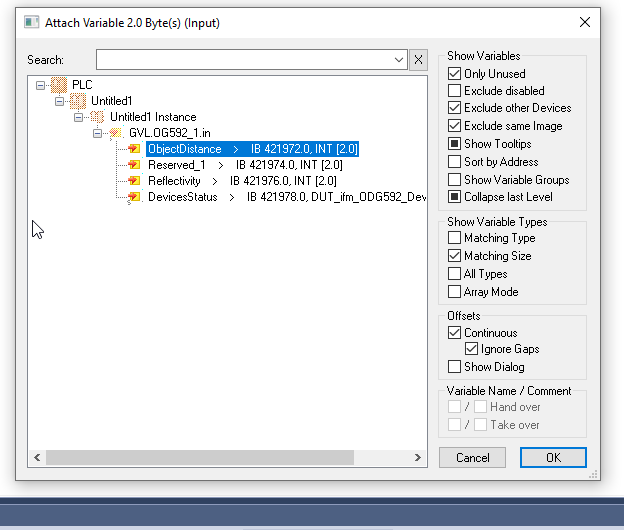Screen dimensions: 624x530
Task: Toggle the Show Tooltips checkbox
Action: point(454,144)
